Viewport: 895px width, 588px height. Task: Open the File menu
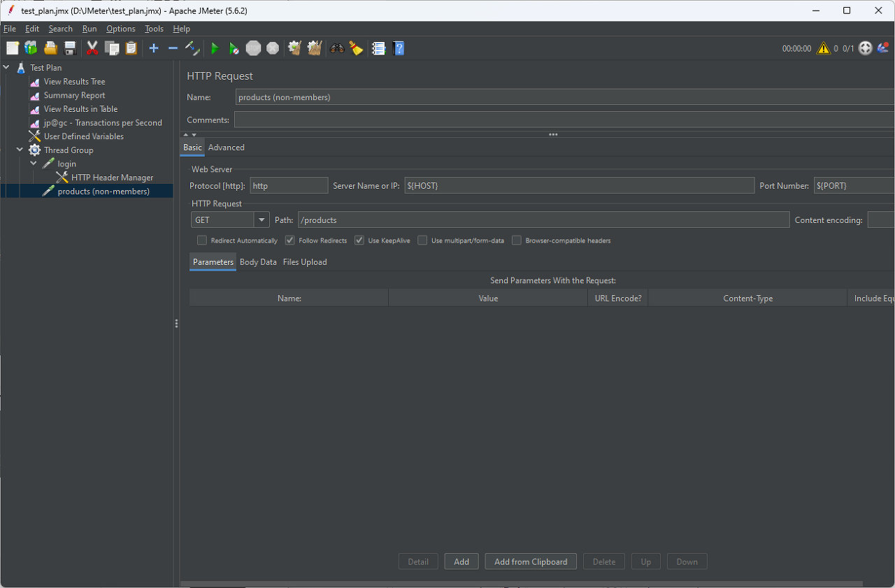[x=10, y=29]
